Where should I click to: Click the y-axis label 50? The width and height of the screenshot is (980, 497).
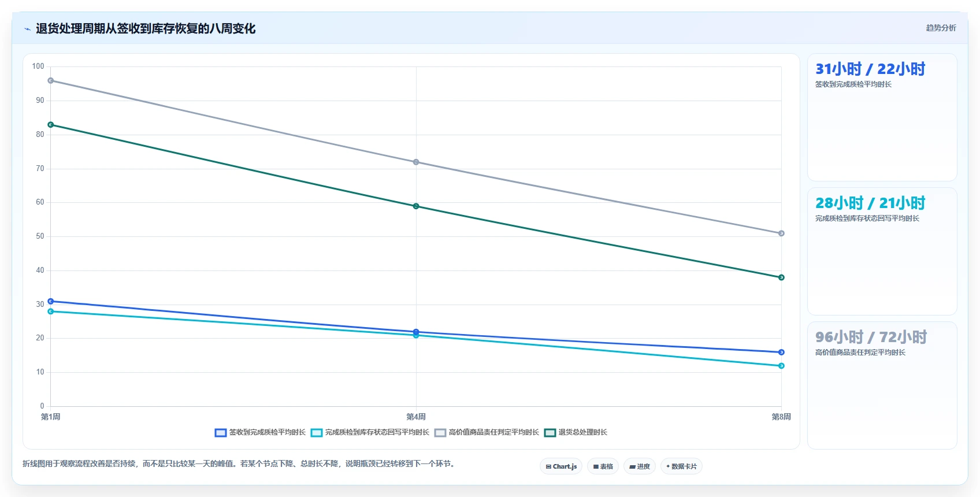[x=40, y=236]
